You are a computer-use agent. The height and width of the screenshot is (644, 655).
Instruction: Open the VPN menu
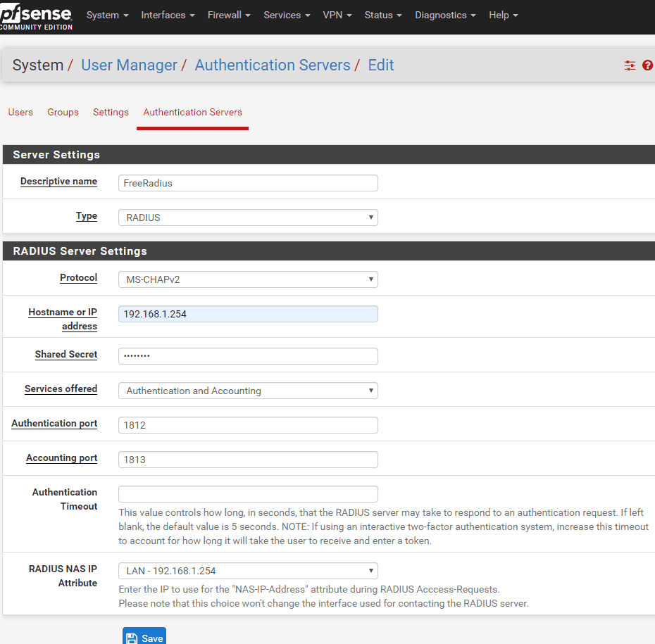337,15
